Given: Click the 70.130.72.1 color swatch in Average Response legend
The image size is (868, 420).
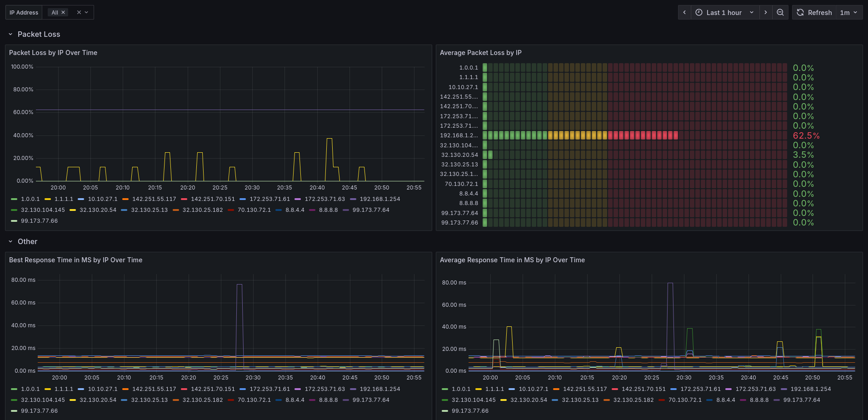Looking at the screenshot, I should (x=662, y=400).
